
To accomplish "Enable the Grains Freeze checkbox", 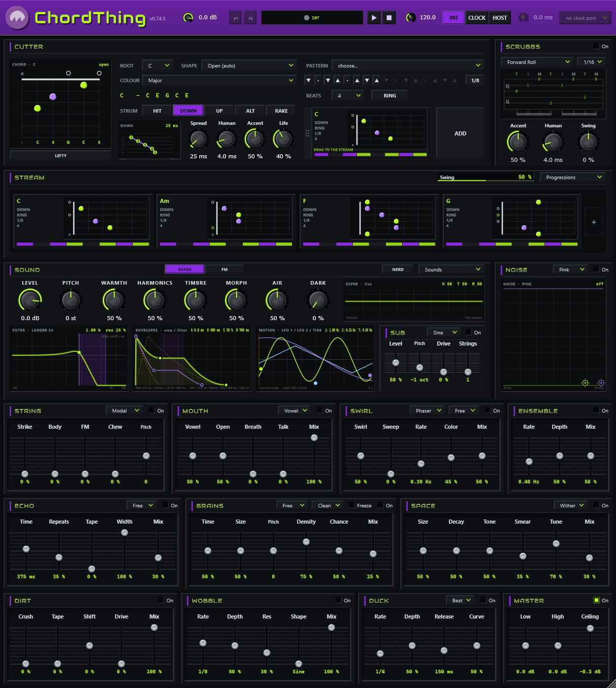I will (x=351, y=505).
